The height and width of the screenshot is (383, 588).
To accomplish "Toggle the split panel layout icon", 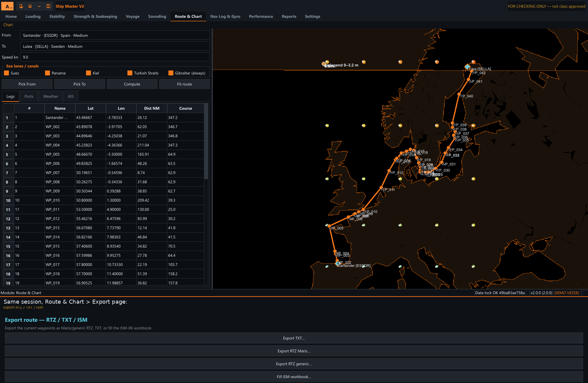I will pos(48,6).
